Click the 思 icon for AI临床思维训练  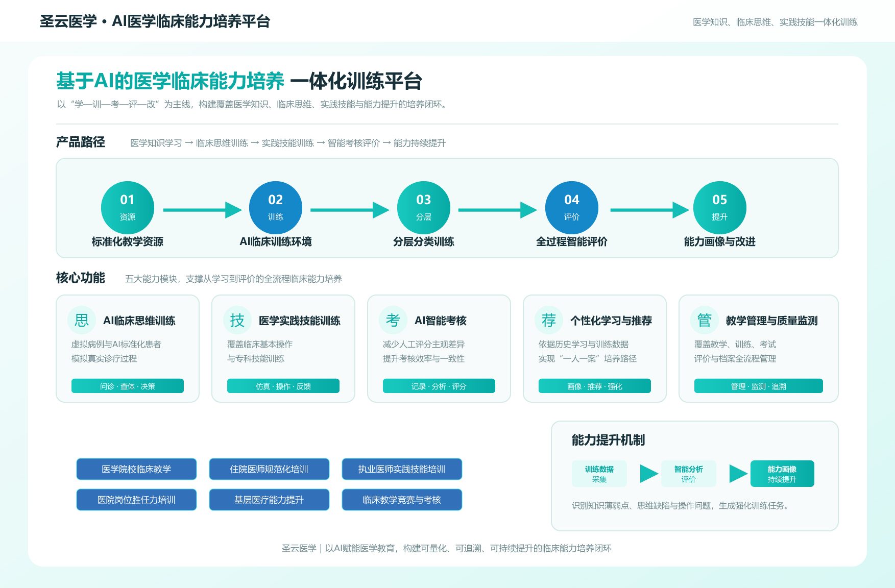82,320
